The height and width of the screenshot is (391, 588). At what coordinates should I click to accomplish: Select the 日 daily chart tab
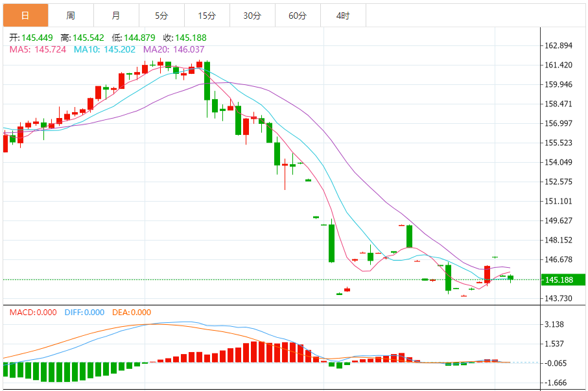(25, 16)
